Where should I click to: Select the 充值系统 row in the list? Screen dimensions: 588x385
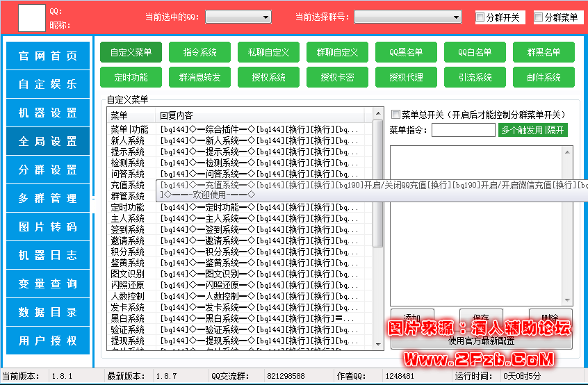click(128, 186)
